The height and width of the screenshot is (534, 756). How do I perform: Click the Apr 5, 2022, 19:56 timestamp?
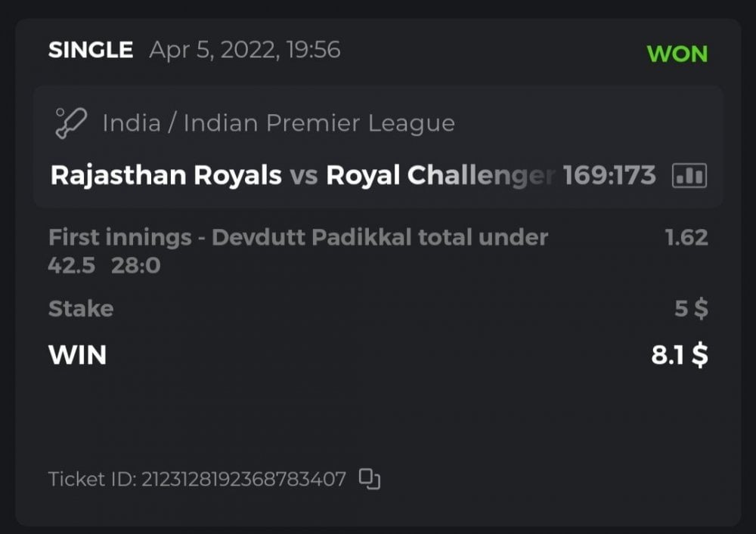coord(245,51)
